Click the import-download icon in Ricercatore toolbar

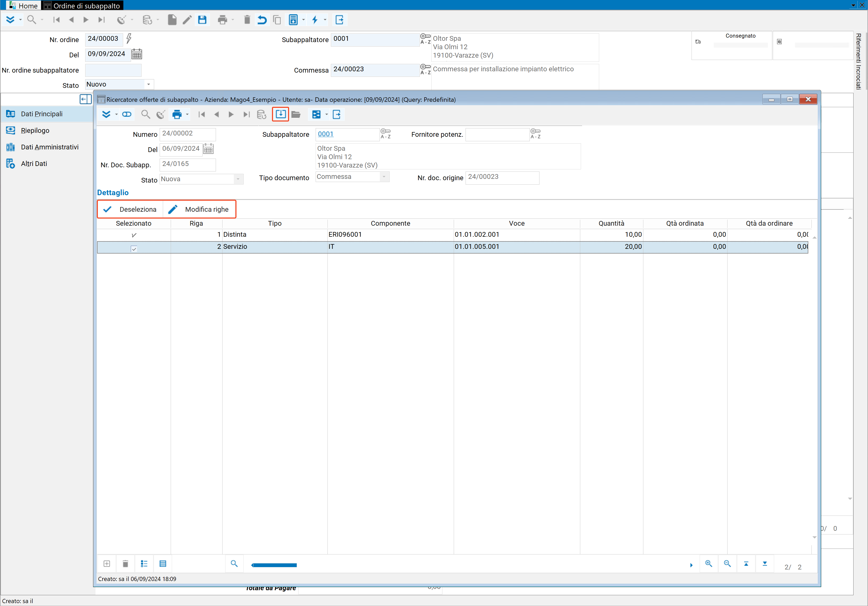click(x=280, y=114)
